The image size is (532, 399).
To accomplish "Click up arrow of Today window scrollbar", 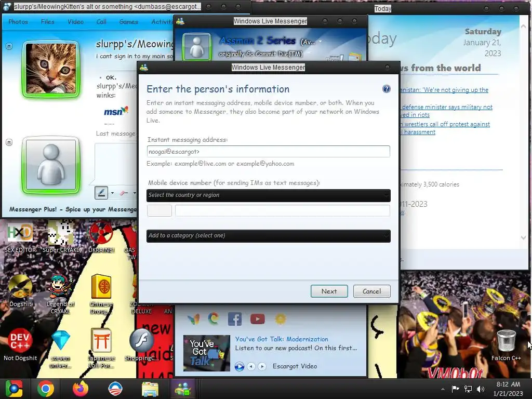I will point(523,26).
